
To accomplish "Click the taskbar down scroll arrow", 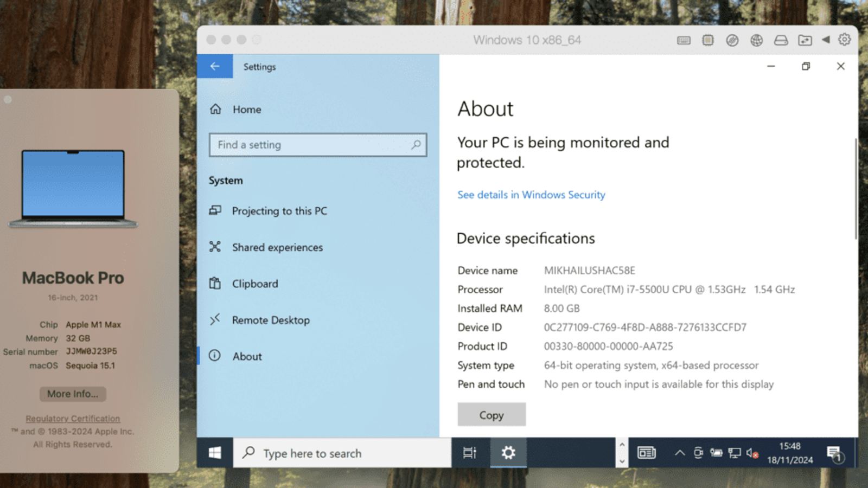I will (622, 461).
